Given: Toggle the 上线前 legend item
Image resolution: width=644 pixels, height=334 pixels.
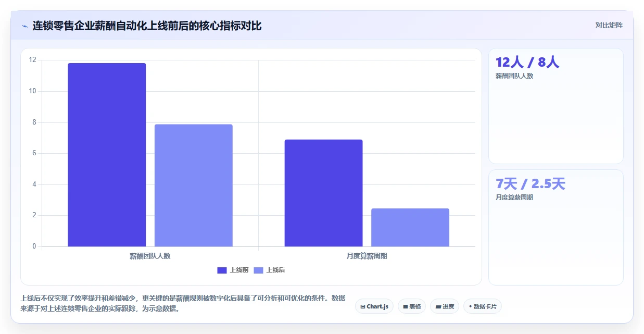Looking at the screenshot, I should coord(233,270).
